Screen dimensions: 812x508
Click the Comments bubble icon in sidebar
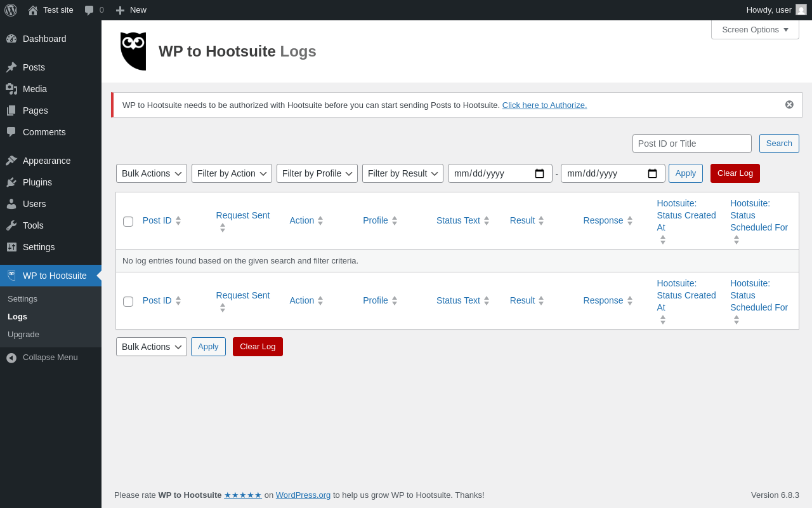pos(11,132)
